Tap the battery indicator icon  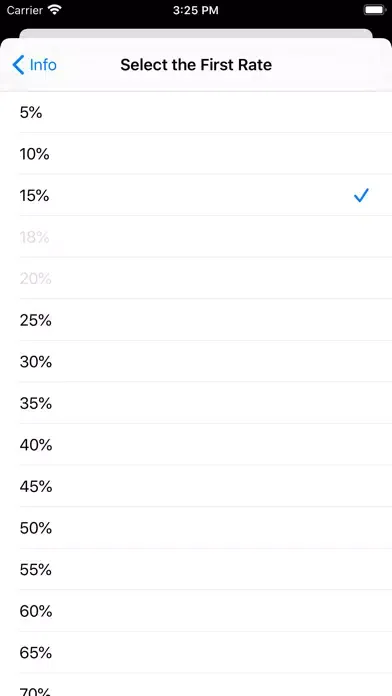pos(375,10)
